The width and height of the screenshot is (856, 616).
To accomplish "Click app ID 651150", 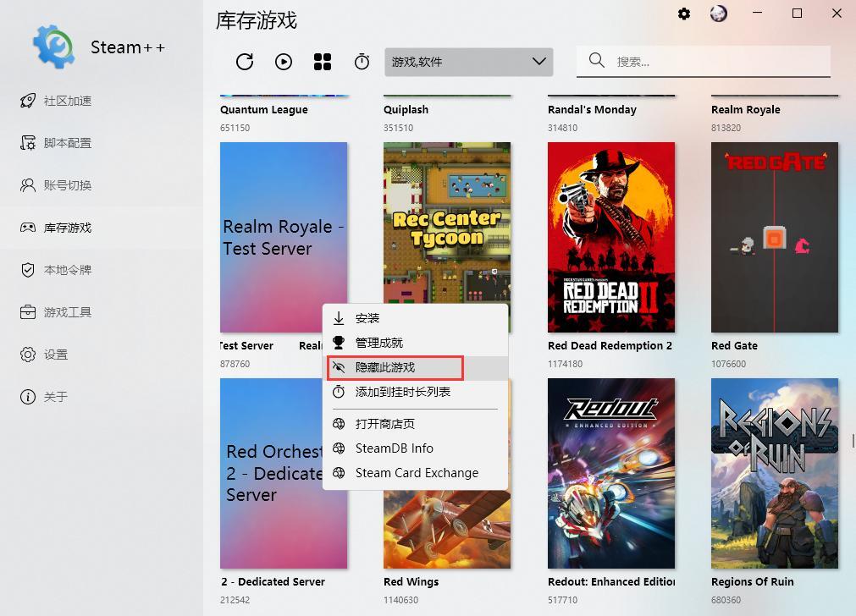I will point(235,128).
